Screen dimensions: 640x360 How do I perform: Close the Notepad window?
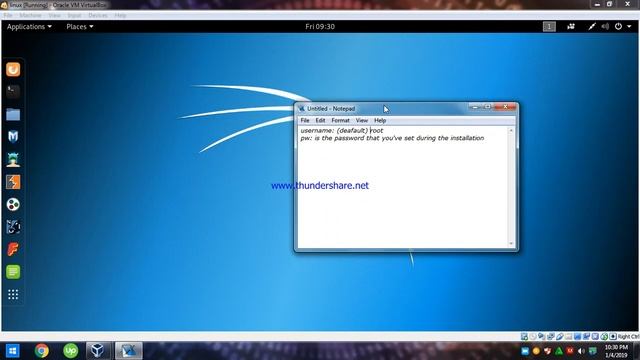coord(505,107)
